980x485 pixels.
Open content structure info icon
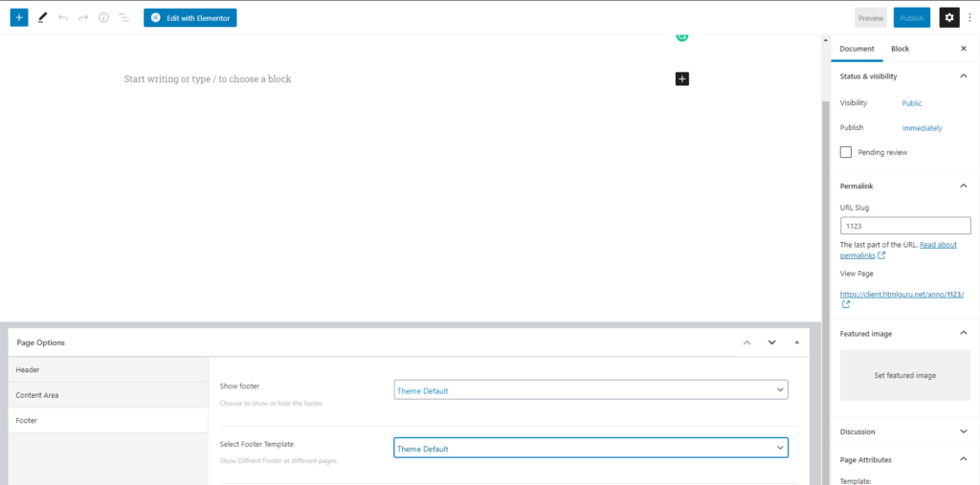[x=103, y=17]
